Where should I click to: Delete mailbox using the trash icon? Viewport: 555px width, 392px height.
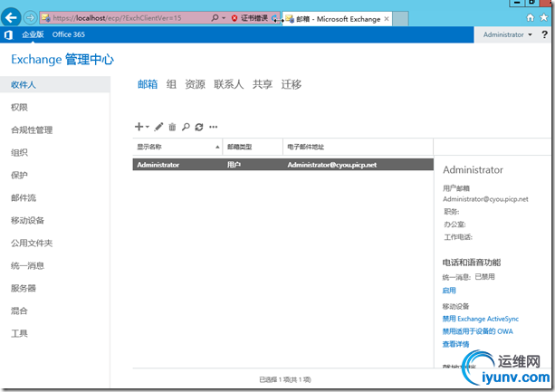172,127
